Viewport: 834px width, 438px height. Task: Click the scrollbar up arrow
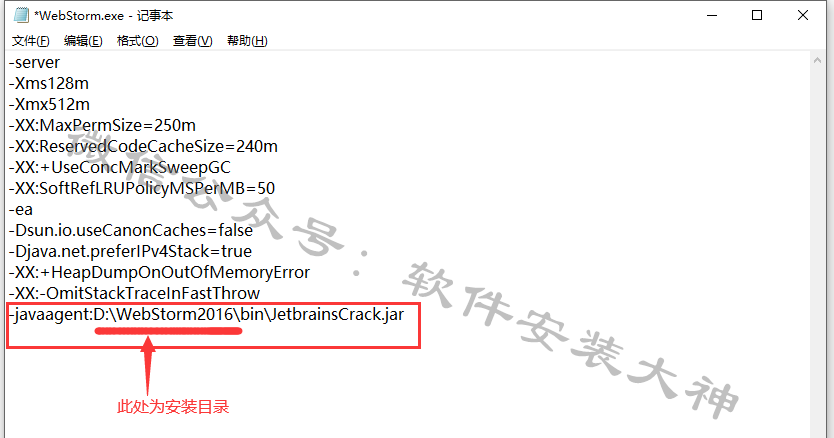pos(818,61)
